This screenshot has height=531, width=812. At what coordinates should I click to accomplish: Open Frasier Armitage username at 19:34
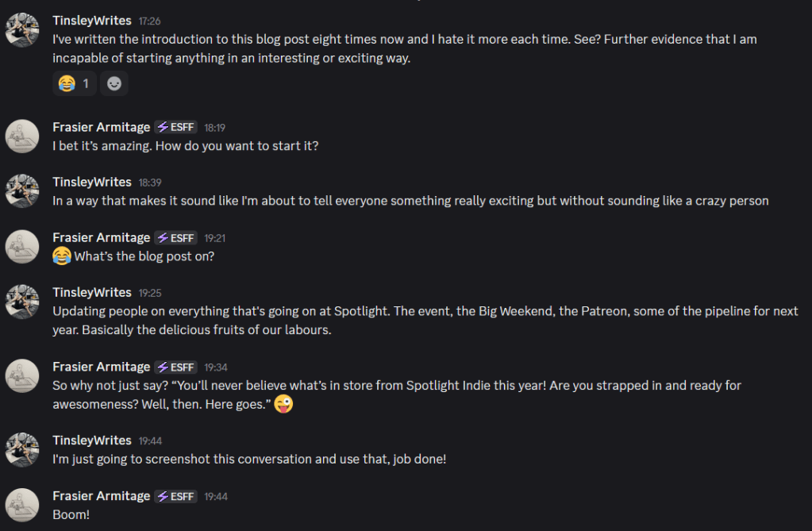point(101,367)
